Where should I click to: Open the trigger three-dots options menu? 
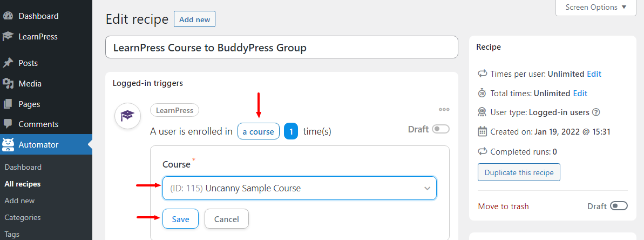point(444,110)
